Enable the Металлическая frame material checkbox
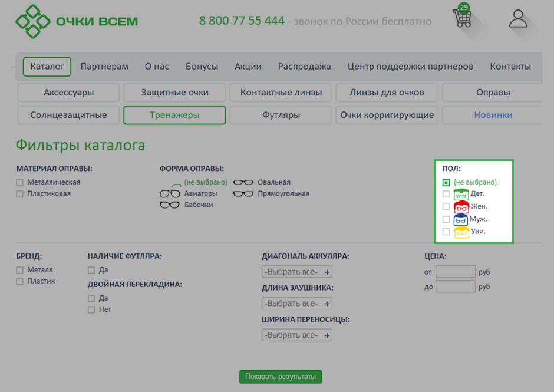Screen dimensions: 554x392 (x=20, y=183)
